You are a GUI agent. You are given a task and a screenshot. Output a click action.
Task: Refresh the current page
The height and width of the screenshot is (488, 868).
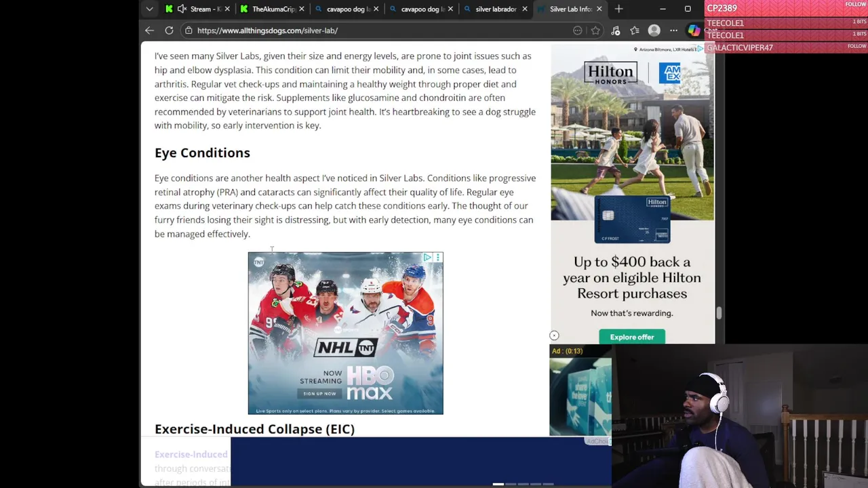169,30
